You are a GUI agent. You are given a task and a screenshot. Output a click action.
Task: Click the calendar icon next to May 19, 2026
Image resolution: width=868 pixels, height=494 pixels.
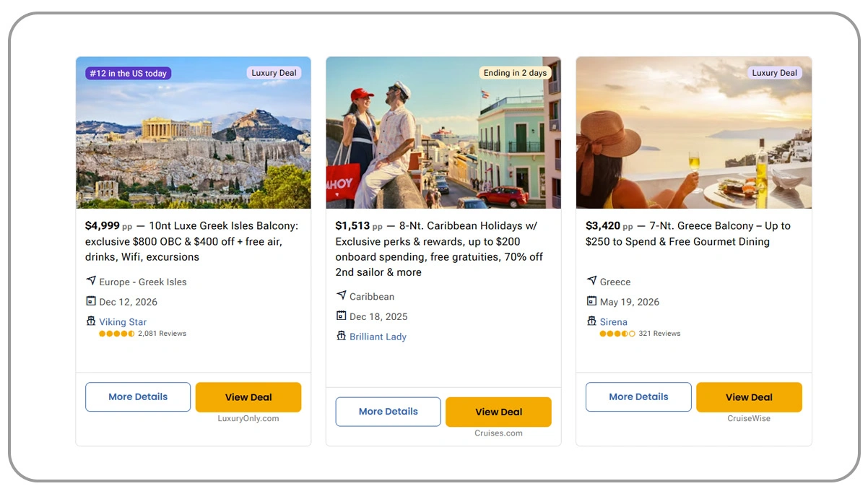[591, 301]
